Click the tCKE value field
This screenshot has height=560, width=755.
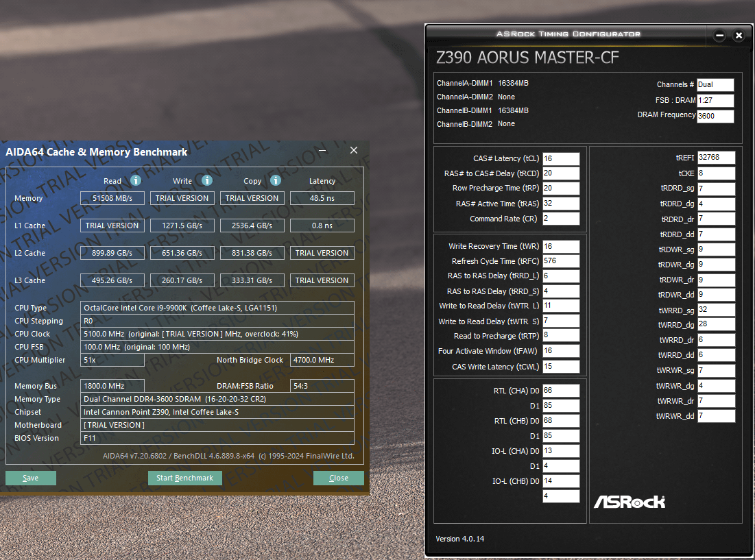(x=717, y=173)
